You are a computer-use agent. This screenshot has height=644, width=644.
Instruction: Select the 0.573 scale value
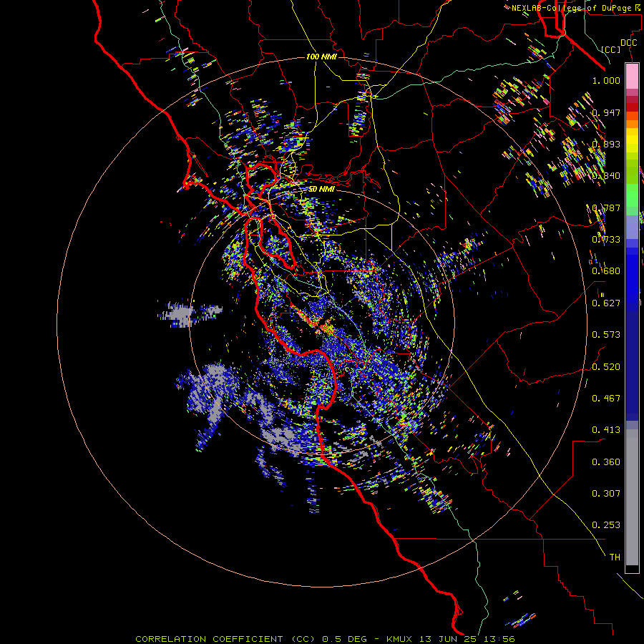coord(606,335)
